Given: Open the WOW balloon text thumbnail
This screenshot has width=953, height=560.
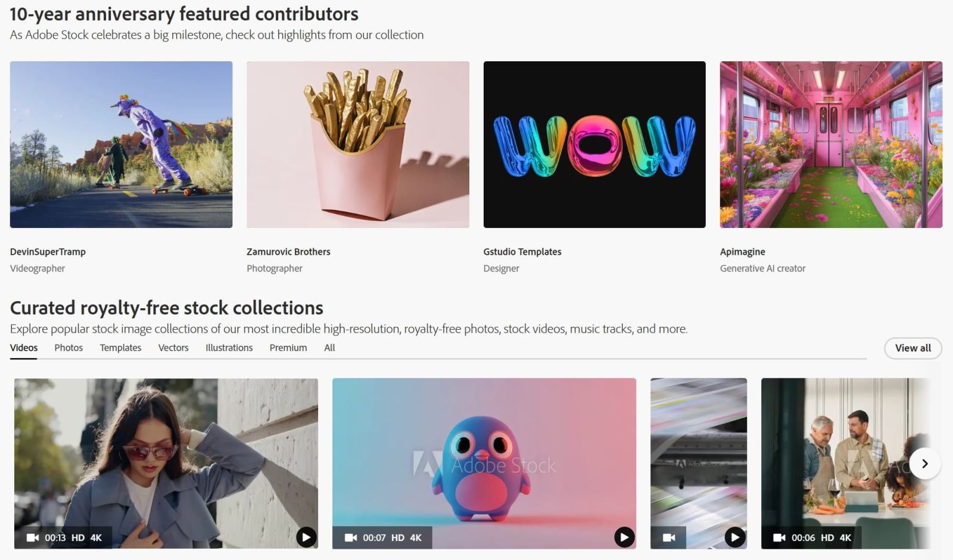Looking at the screenshot, I should [594, 145].
